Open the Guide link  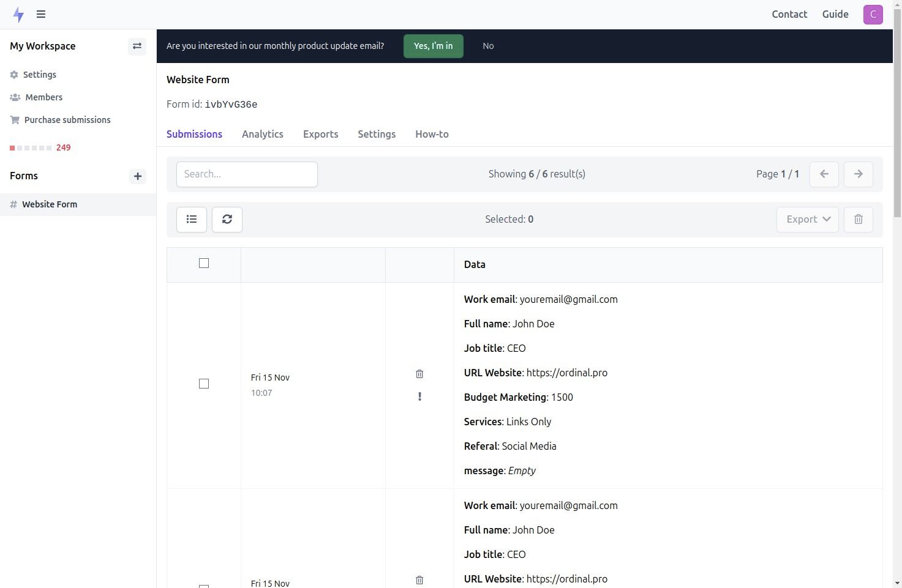835,14
